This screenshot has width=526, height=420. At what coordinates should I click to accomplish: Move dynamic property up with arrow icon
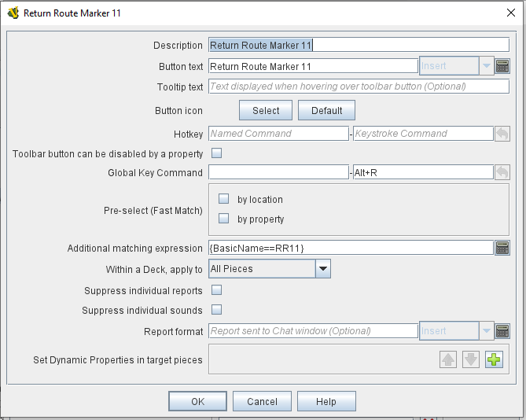coord(448,359)
